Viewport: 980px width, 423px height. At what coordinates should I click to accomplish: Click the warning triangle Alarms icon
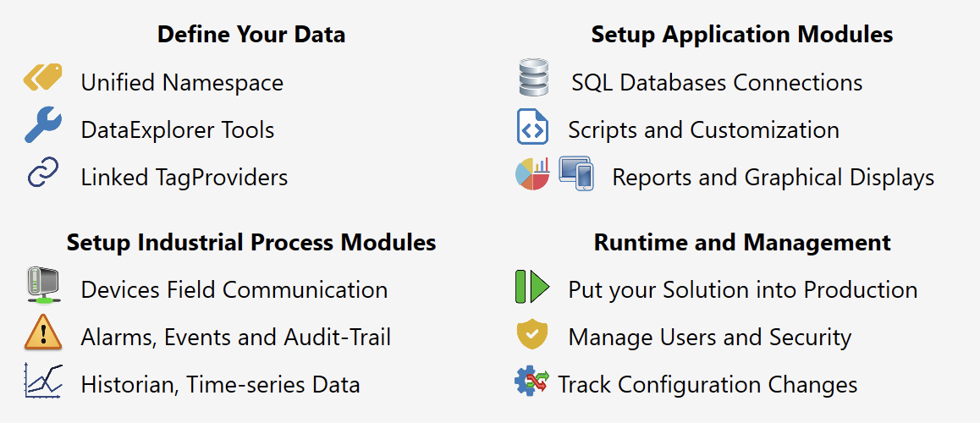coord(42,332)
